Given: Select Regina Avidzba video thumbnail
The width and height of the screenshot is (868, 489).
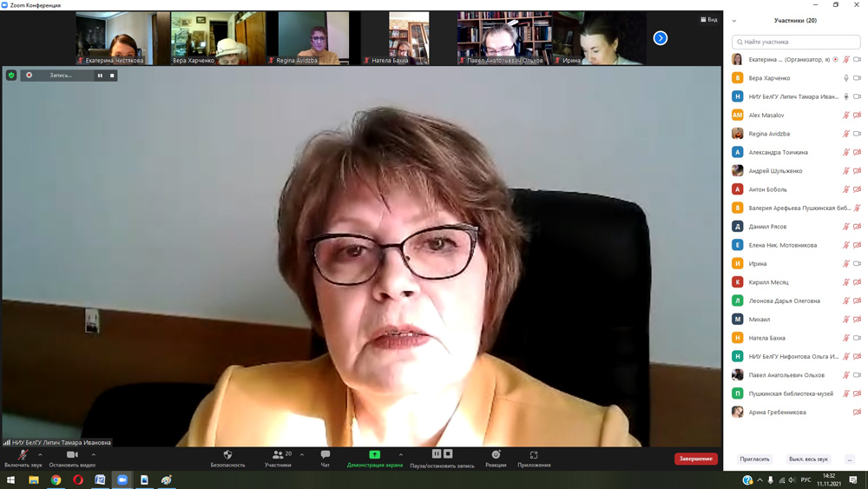Looking at the screenshot, I should pyautogui.click(x=313, y=38).
